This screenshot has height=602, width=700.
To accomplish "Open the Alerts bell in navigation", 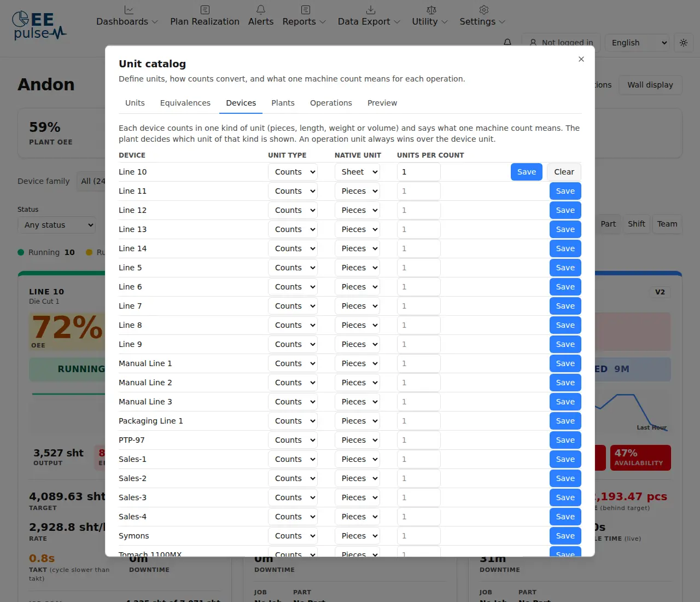I will tap(261, 15).
